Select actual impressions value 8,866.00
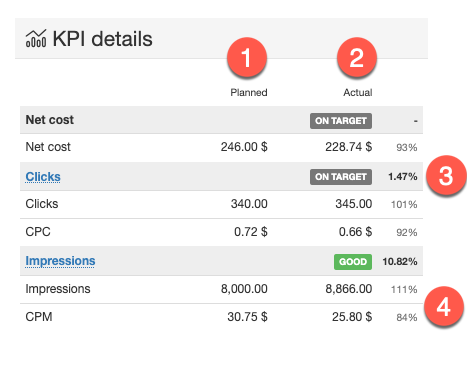 (x=349, y=289)
